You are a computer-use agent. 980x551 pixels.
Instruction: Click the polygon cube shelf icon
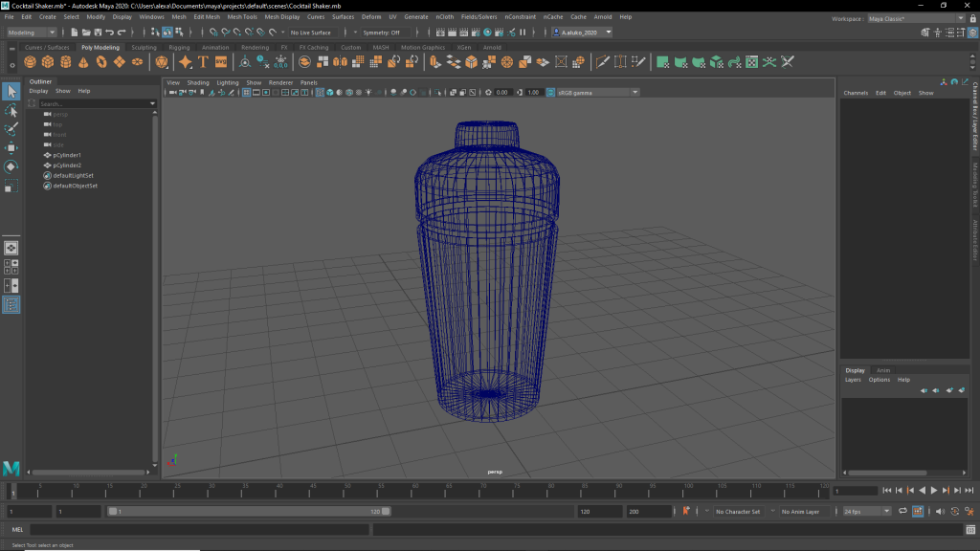(49, 62)
